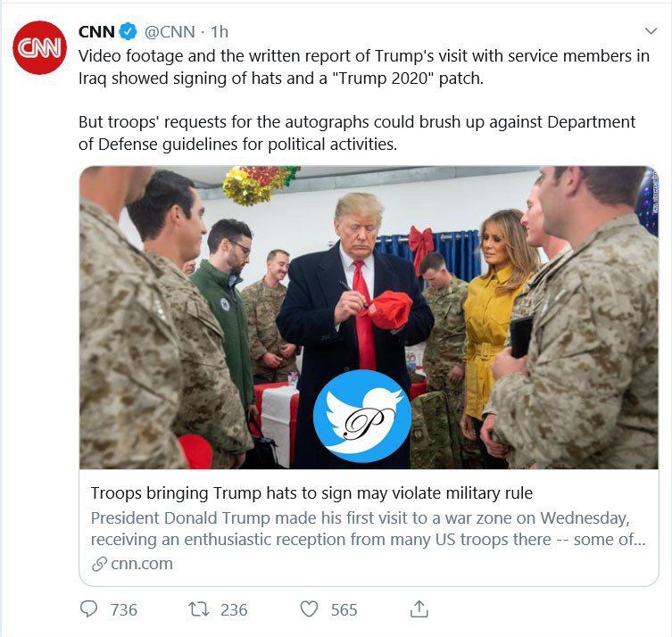The width and height of the screenshot is (672, 637).
Task: Open the 1h timestamp link
Action: [219, 32]
